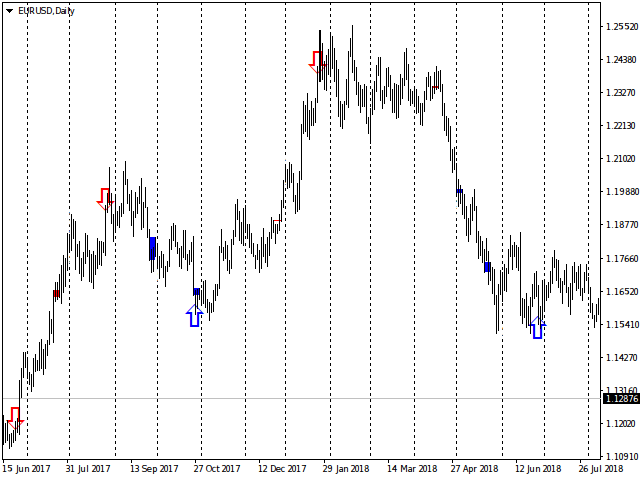The image size is (640, 480).
Task: Click the tall blue bar marker in September 2017
Action: [x=153, y=248]
